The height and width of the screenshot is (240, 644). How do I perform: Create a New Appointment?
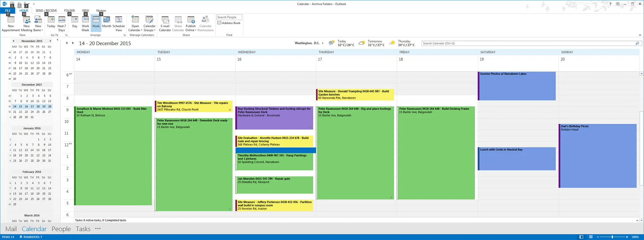[11, 23]
